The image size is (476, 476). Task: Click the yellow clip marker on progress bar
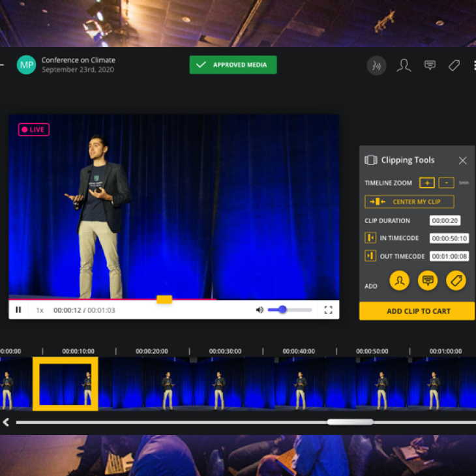point(164,299)
